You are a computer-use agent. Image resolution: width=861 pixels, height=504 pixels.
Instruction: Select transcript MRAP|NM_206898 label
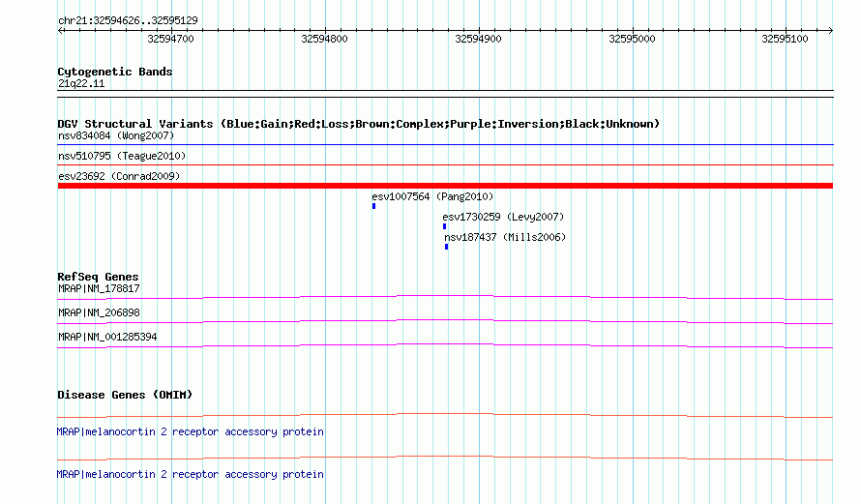tap(99, 312)
